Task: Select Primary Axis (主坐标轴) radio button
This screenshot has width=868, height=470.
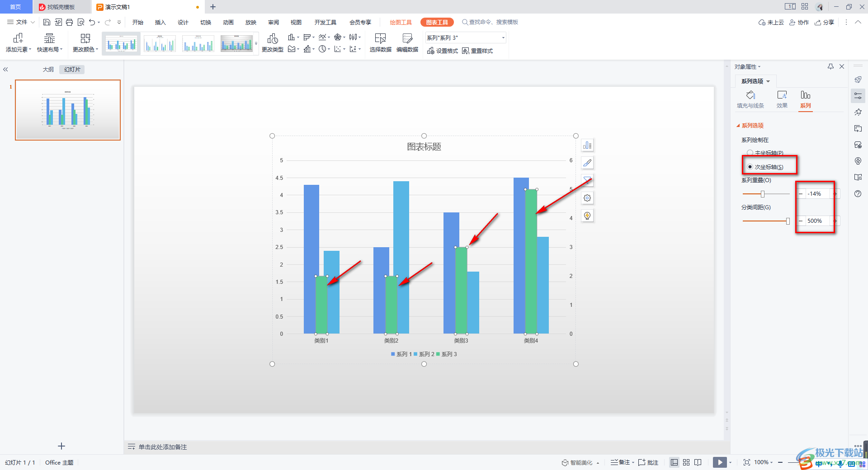Action: (750, 153)
